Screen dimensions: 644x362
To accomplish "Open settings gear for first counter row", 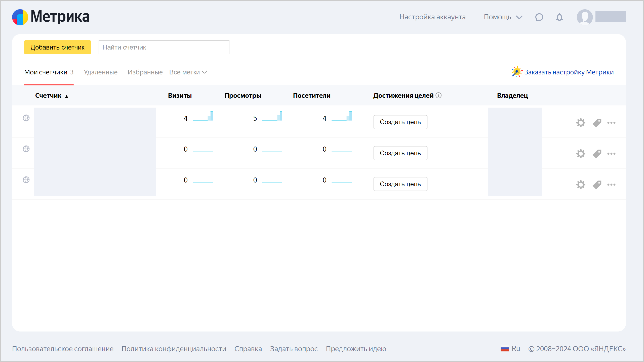I will [581, 123].
